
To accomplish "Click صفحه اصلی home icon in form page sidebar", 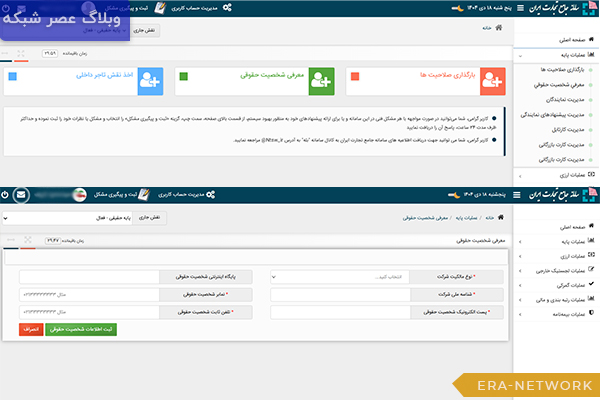I will (x=591, y=226).
